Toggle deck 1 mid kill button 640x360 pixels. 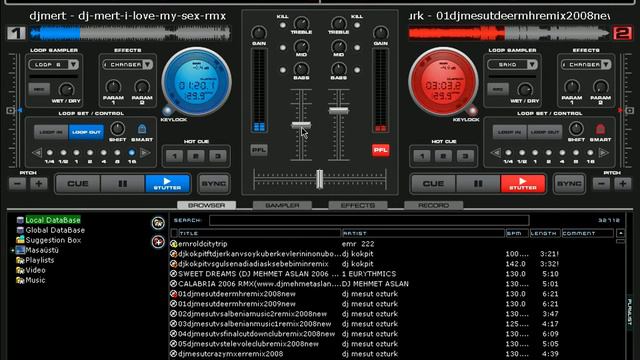click(x=282, y=48)
